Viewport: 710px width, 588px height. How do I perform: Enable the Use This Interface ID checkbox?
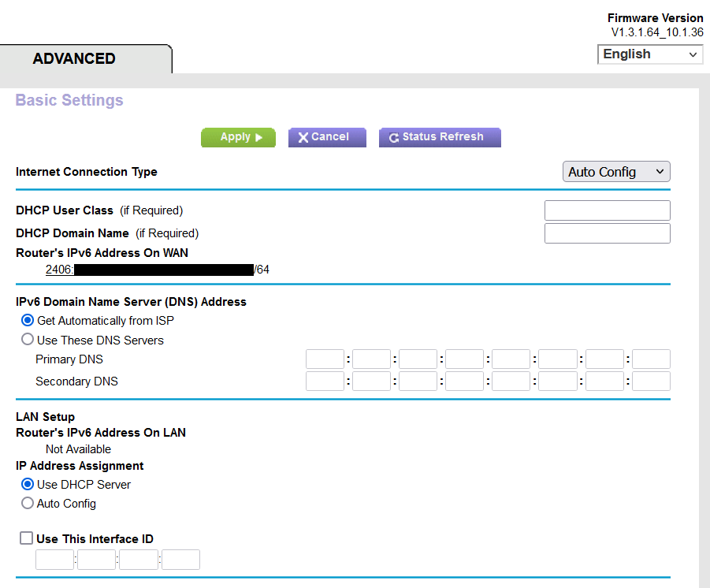(26, 538)
